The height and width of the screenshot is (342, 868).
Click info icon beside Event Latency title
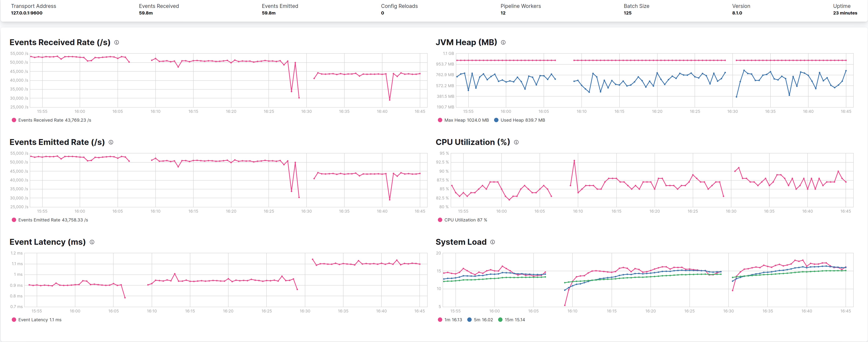pyautogui.click(x=92, y=242)
